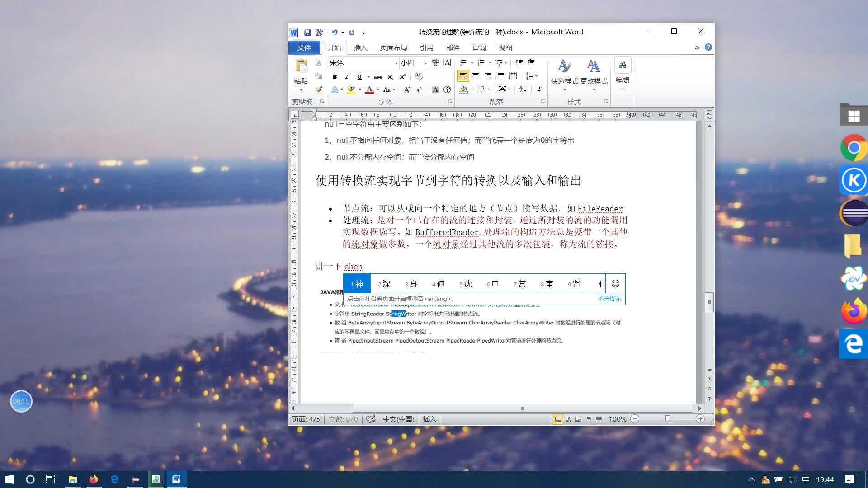Click the Copy icon in the clipboard group
This screenshot has width=868, height=488.
(319, 76)
